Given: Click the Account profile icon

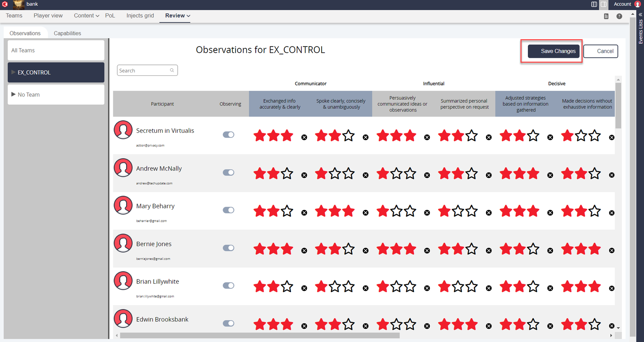Looking at the screenshot, I should point(637,4).
